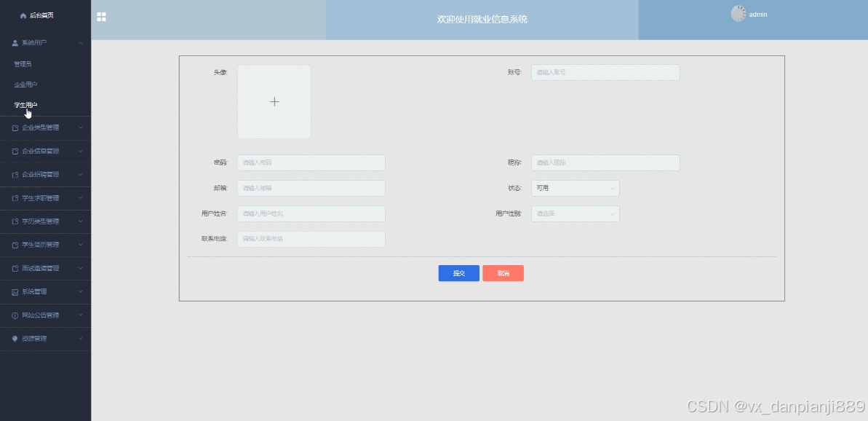Focus the 密码 input field
This screenshot has width=868, height=421.
click(x=311, y=163)
